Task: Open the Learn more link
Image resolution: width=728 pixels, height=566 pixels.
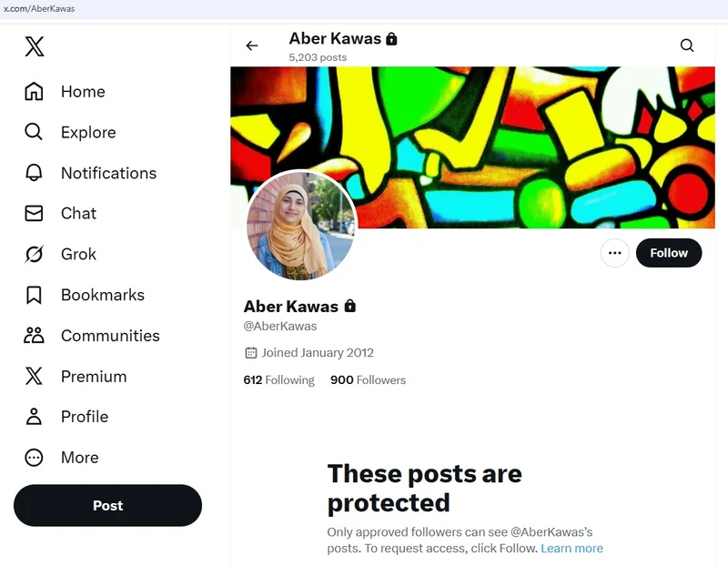Action: tap(571, 549)
